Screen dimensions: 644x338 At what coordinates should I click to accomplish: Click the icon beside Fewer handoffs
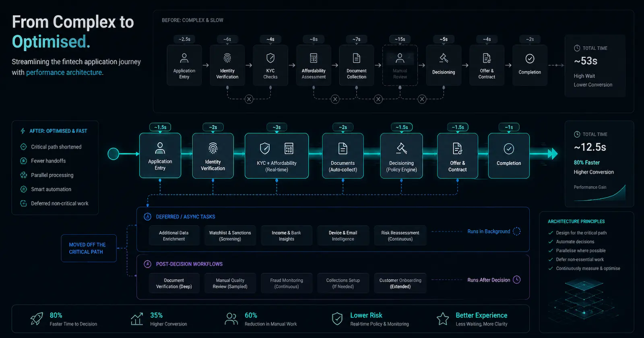tap(23, 161)
